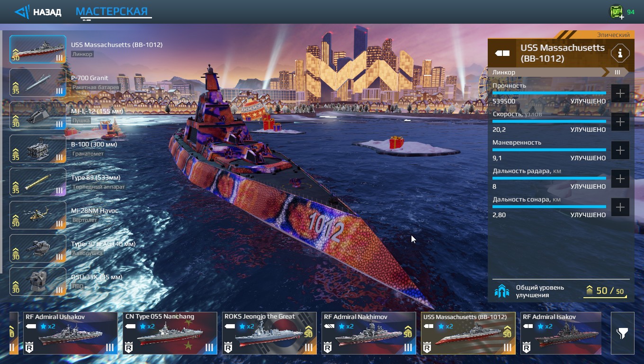The height and width of the screenshot is (364, 644).
Task: Select the B-100 (300 мм) grenade launcher slot
Action: point(38,149)
